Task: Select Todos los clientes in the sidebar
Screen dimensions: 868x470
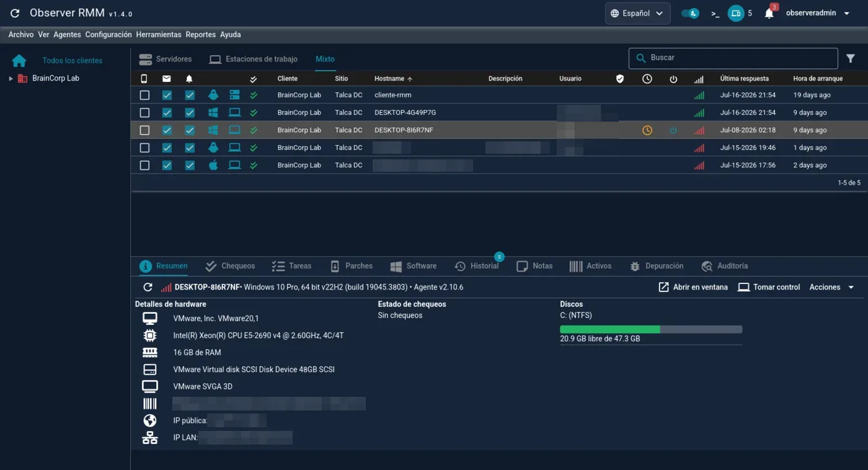Action: tap(73, 61)
